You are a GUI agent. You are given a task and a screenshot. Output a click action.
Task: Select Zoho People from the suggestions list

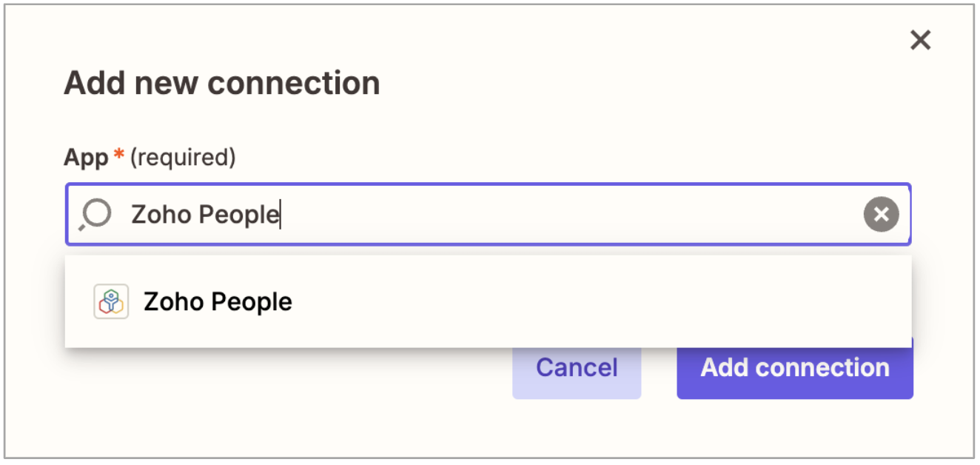218,301
